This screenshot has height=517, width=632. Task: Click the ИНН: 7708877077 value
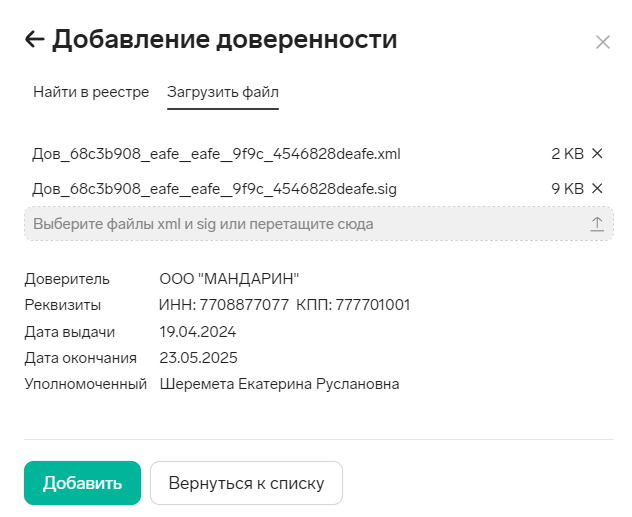224,305
